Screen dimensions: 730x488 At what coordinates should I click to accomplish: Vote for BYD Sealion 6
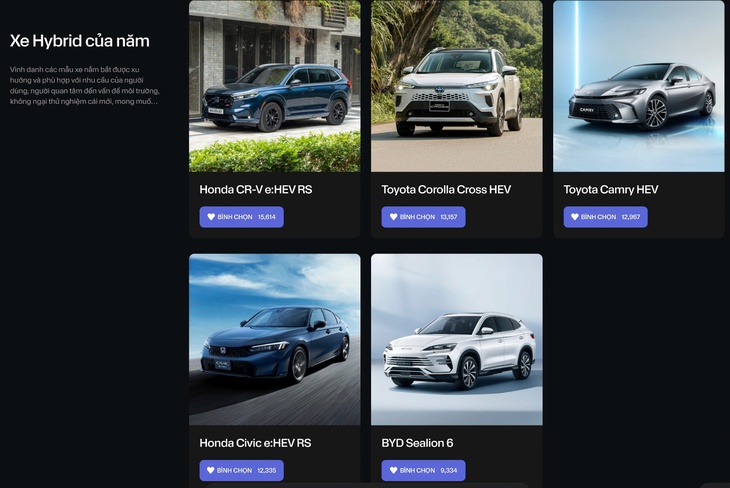coord(423,470)
